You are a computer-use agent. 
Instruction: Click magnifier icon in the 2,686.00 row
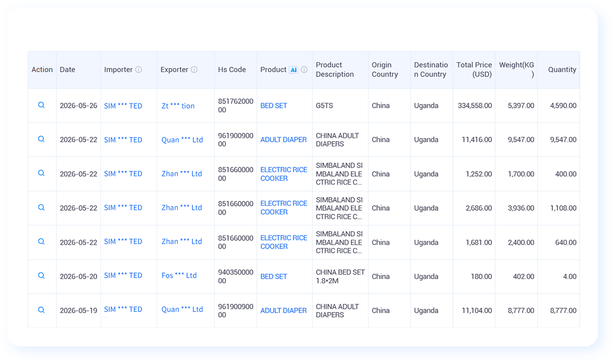pos(41,207)
